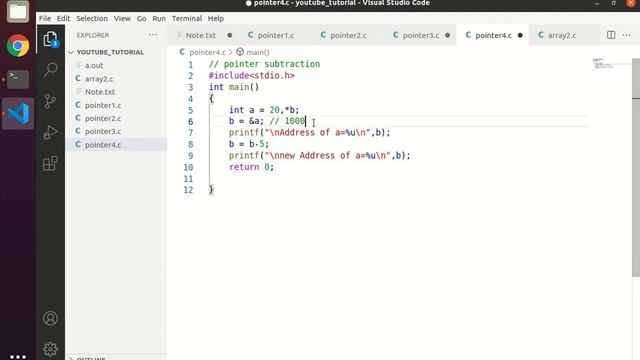Open the Explorer view icon
Image resolution: width=640 pixels, height=360 pixels.
click(51, 39)
